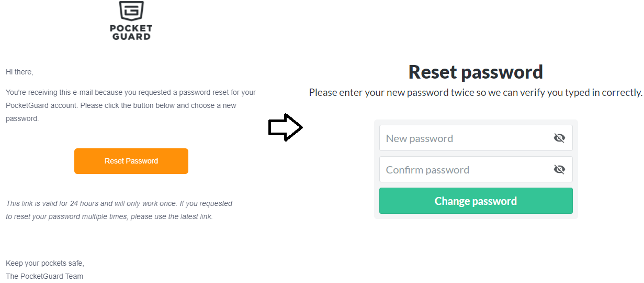Click the gray form panel below Change password

click(476, 216)
